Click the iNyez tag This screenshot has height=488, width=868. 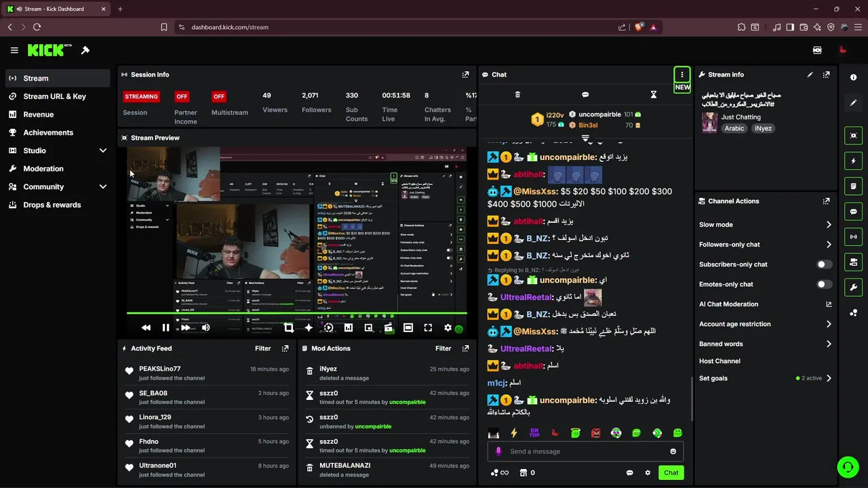click(x=764, y=128)
